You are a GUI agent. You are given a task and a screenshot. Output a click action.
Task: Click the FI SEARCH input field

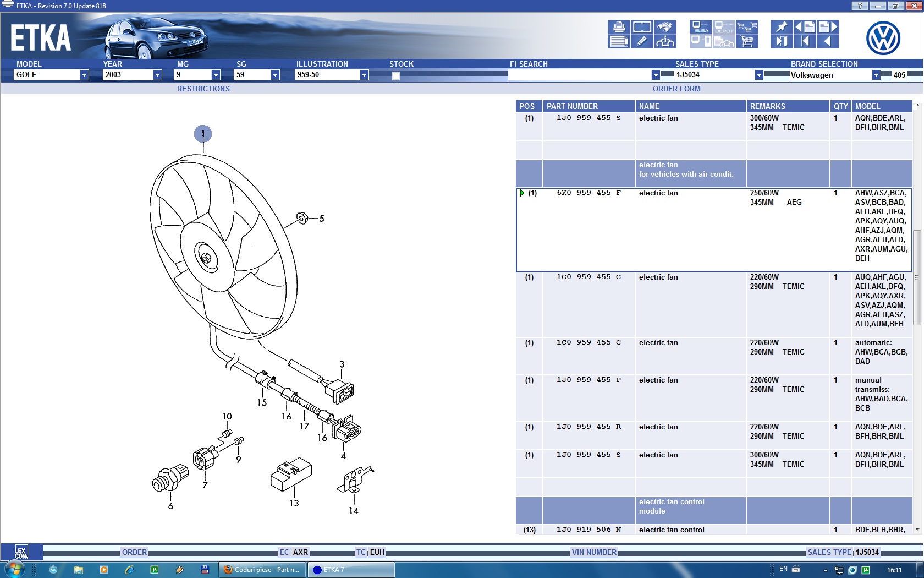pyautogui.click(x=580, y=75)
